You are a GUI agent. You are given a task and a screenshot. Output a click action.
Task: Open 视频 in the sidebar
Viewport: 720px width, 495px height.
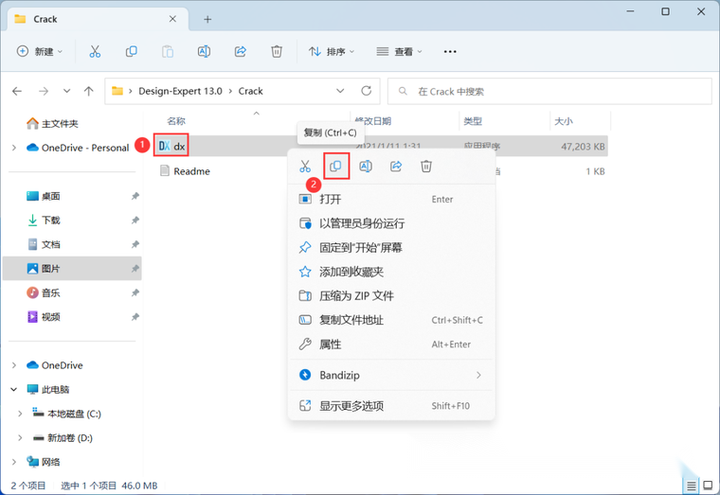[44, 317]
